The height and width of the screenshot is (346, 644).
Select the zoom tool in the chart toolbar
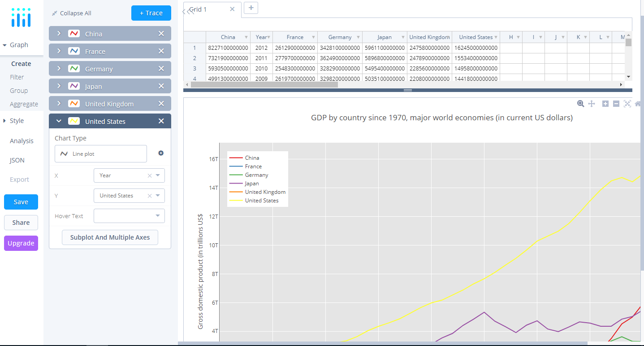pos(580,104)
